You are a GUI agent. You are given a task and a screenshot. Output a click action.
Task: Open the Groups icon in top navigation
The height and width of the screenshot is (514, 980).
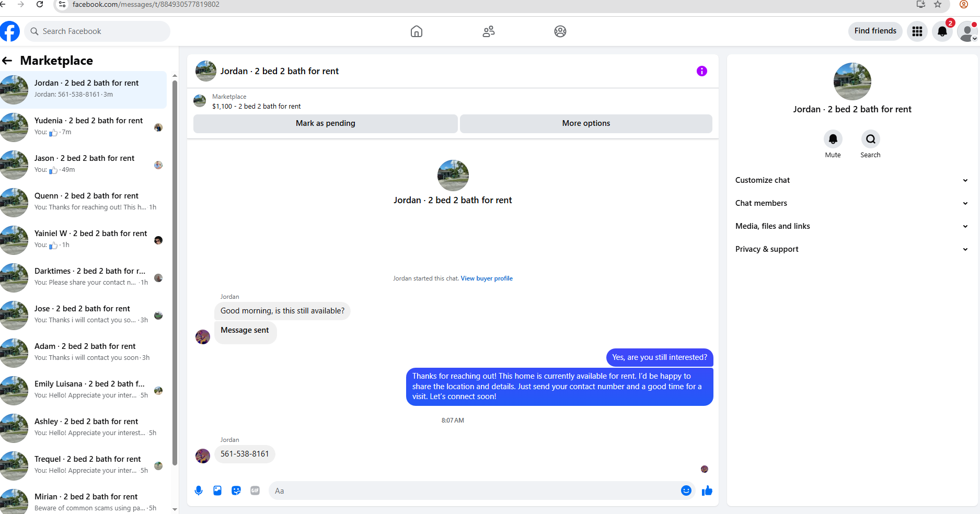(560, 31)
